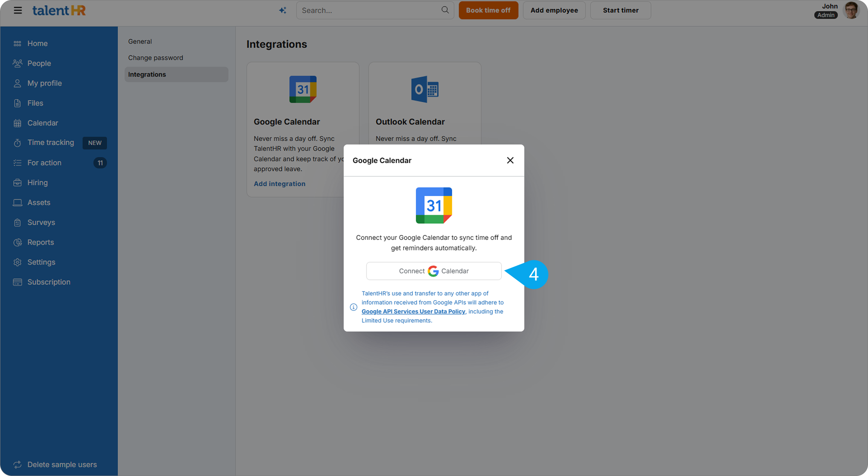The image size is (868, 476).
Task: Click the For action list icon
Action: (x=17, y=163)
